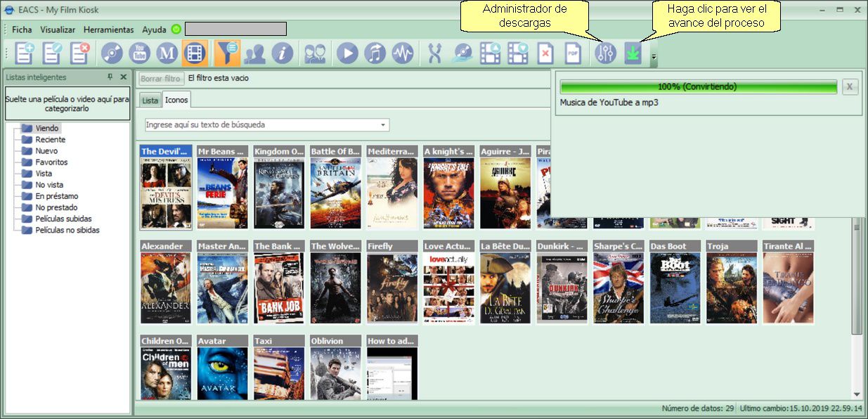Open the Visualizar menu

coord(58,30)
